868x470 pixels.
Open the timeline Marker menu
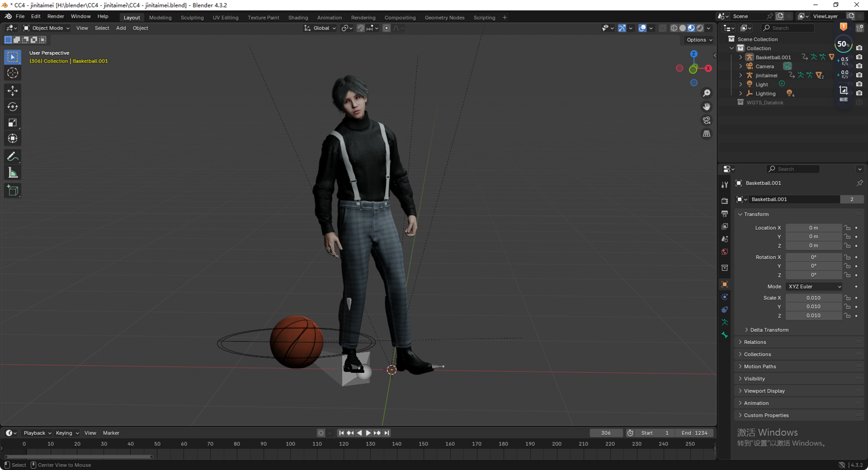point(111,433)
